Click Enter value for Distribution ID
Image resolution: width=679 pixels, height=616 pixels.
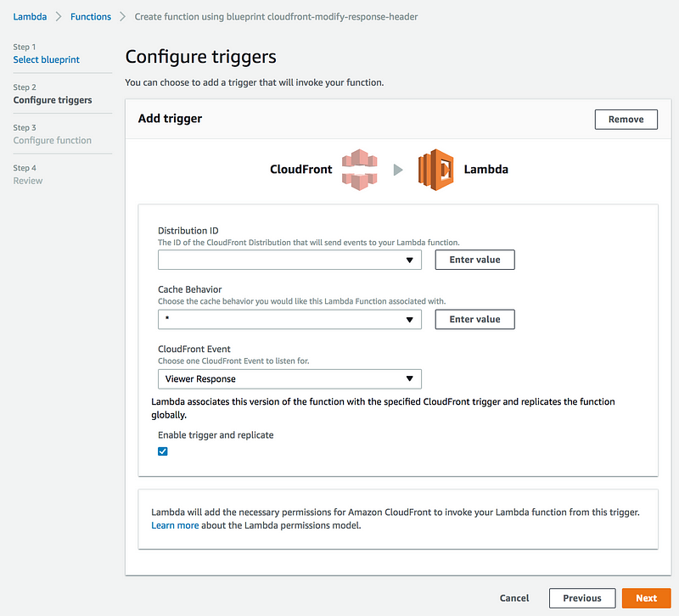(475, 260)
